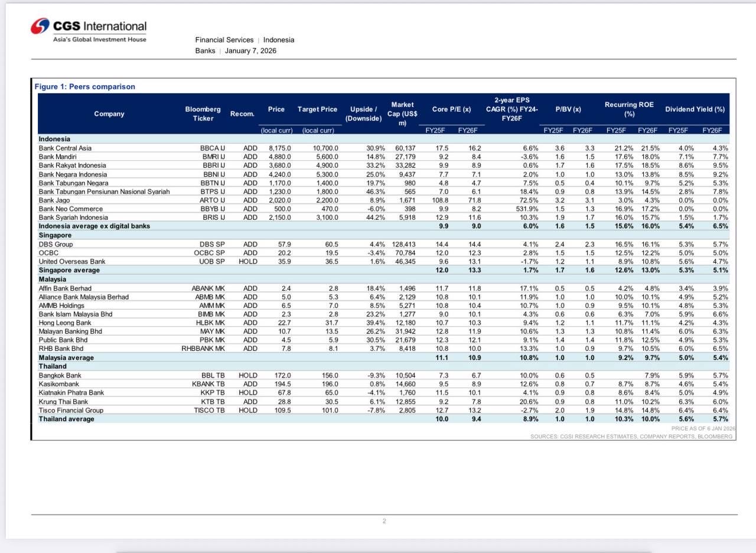Select the 'BMRI IJ' ticker cell

pyautogui.click(x=214, y=157)
